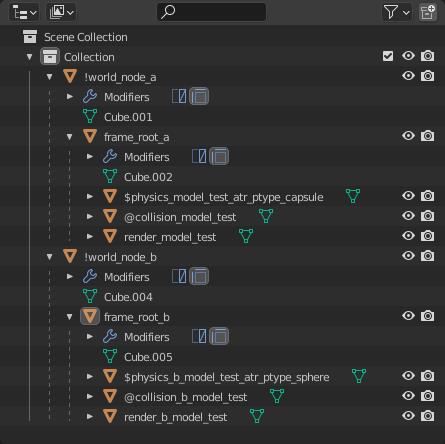The height and width of the screenshot is (444, 445).
Task: Click the outliner search field
Action: click(211, 12)
